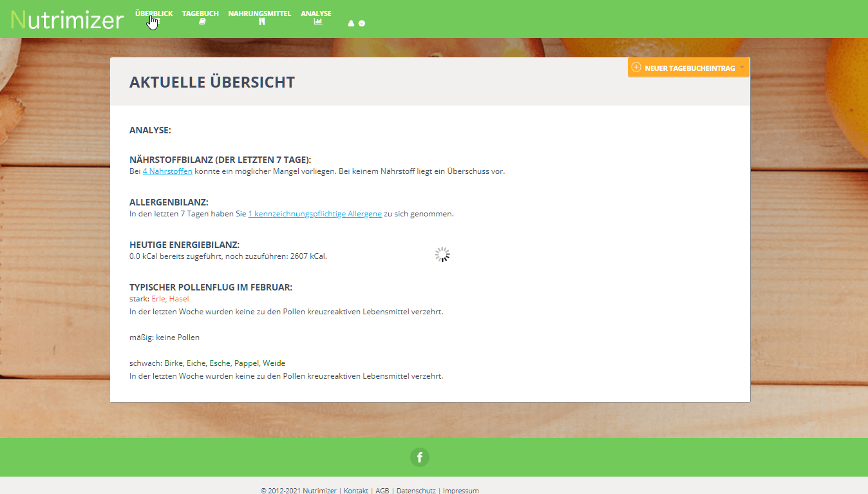Screen dimensions: 868x494
Task: Open the AGB footer link
Action: [x=382, y=491]
